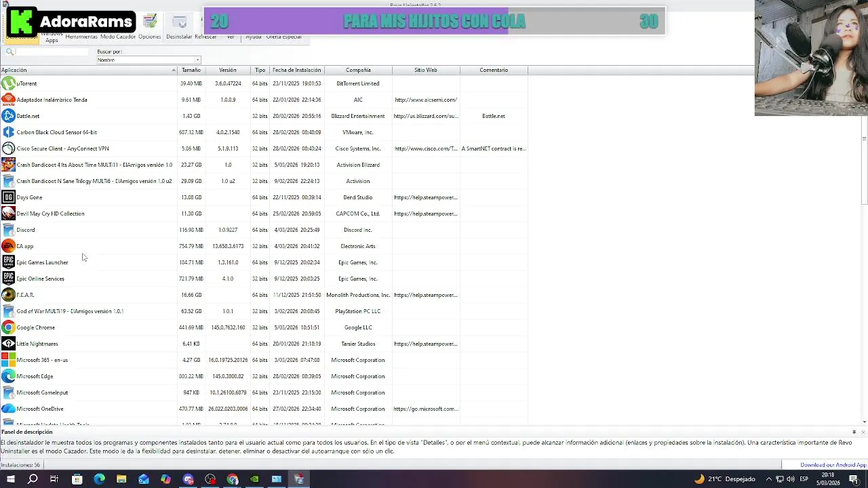This screenshot has width=868, height=488.
Task: Select the Microsoft 365 icon
Action: [8, 360]
